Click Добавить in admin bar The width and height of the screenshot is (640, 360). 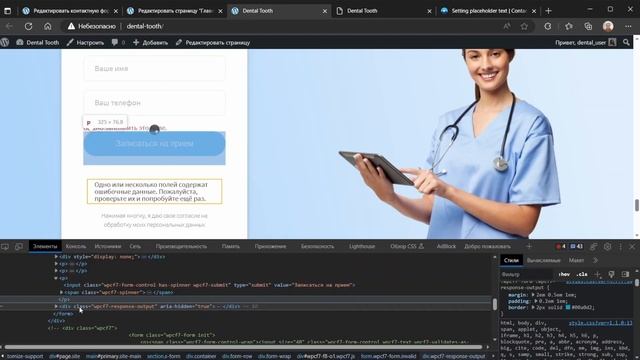(x=150, y=42)
